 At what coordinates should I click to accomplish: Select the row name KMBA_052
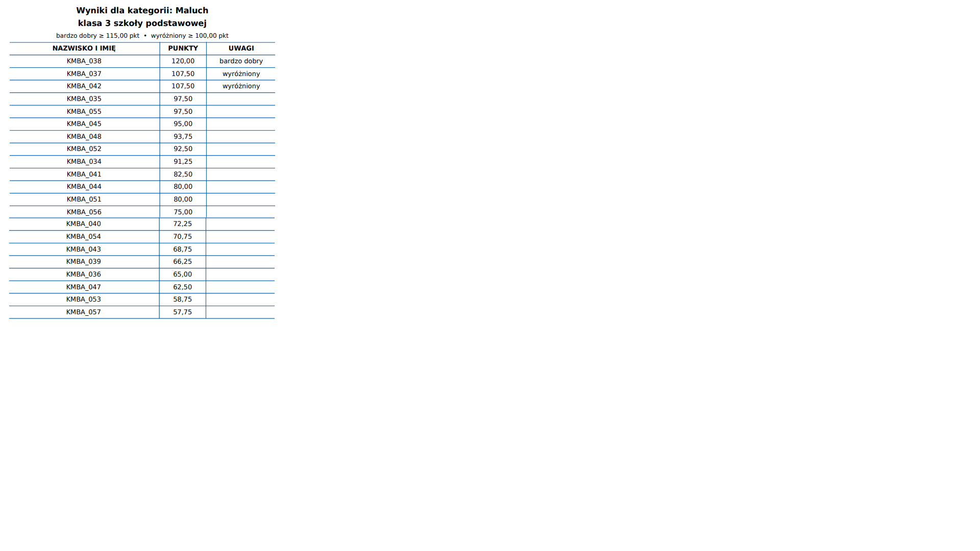[x=84, y=149]
